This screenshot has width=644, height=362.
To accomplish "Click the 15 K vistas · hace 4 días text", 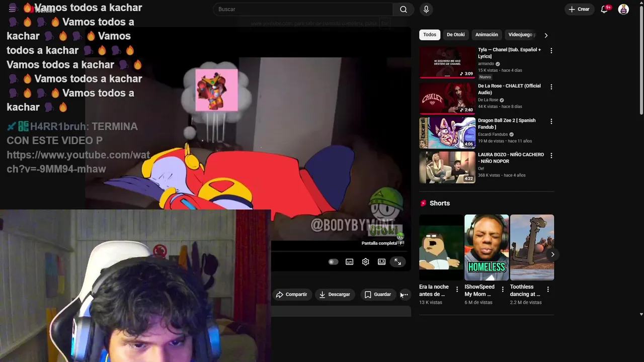I will tap(500, 70).
